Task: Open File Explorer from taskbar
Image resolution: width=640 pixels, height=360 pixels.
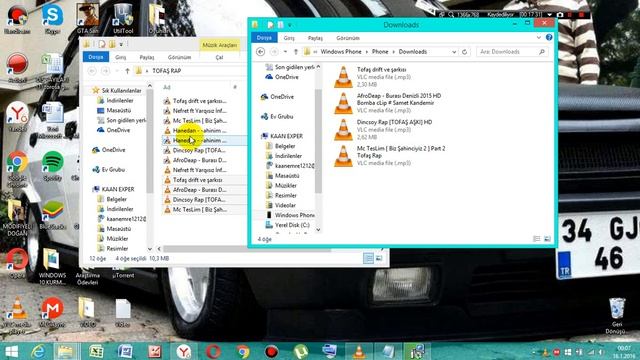Action: pos(65,351)
